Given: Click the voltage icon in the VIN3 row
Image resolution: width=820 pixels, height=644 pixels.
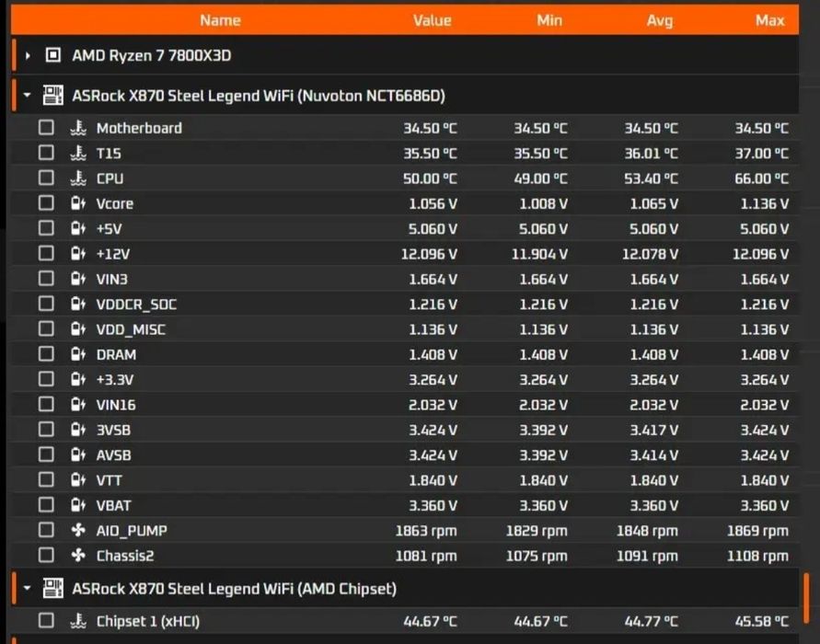Looking at the screenshot, I should [78, 278].
